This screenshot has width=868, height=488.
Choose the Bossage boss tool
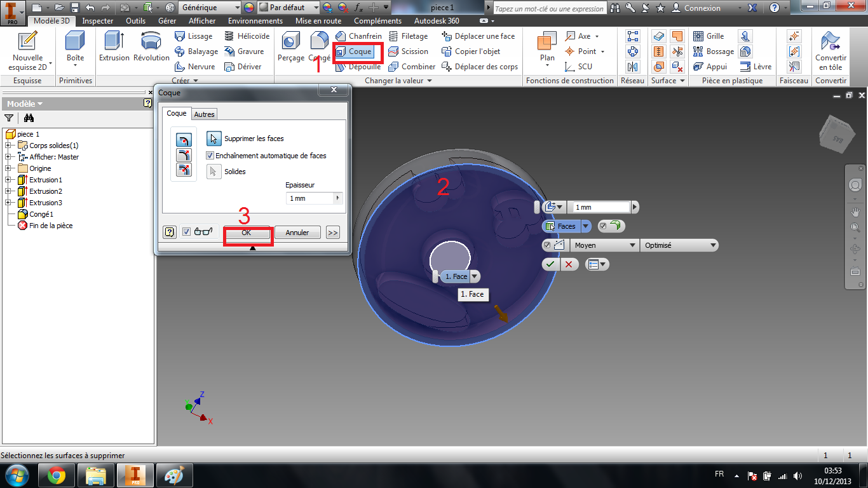714,51
